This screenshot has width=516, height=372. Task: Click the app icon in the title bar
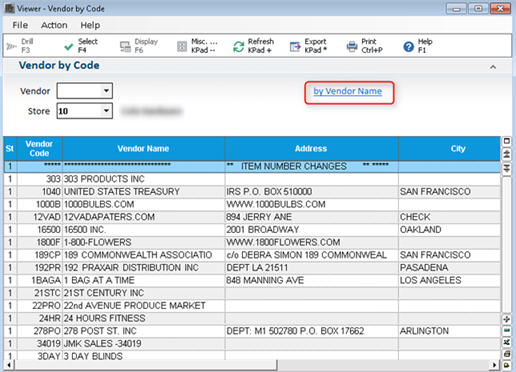[x=9, y=8]
